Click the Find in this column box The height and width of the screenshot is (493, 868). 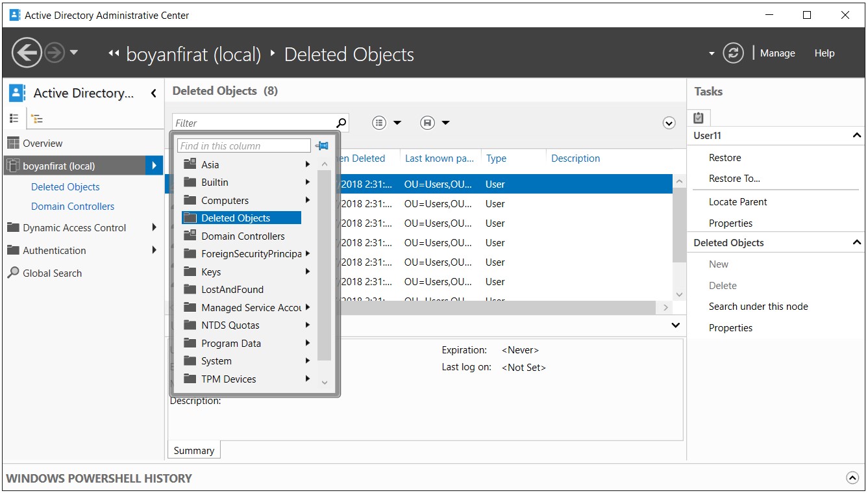pyautogui.click(x=244, y=145)
